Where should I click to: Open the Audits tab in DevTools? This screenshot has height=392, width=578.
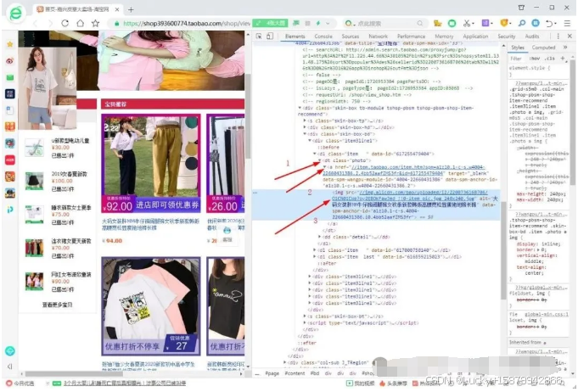click(x=532, y=36)
